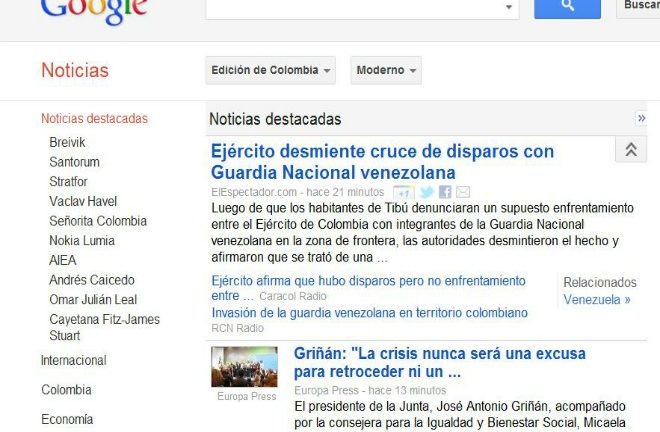Open the Moderno layout dropdown
Image resolution: width=660 pixels, height=432 pixels.
pos(386,70)
